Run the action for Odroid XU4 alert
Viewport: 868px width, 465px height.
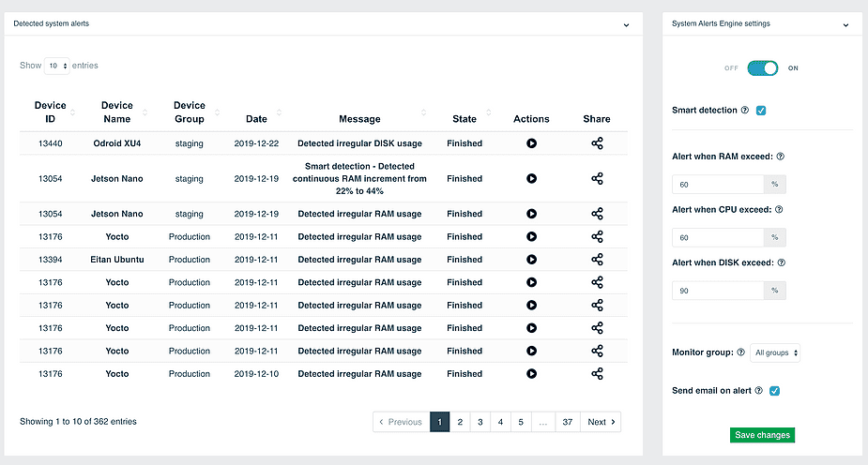531,143
